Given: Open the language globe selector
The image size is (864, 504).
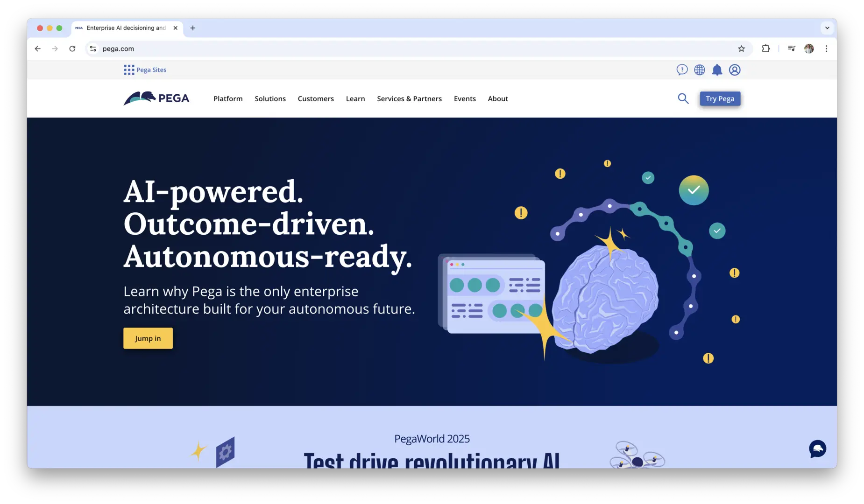Looking at the screenshot, I should point(700,70).
